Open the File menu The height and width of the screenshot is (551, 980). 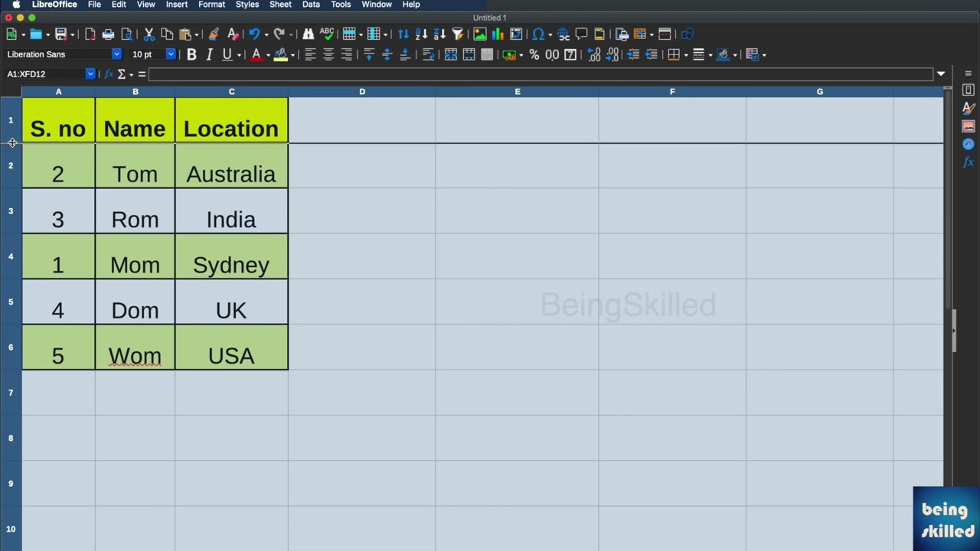pyautogui.click(x=94, y=5)
